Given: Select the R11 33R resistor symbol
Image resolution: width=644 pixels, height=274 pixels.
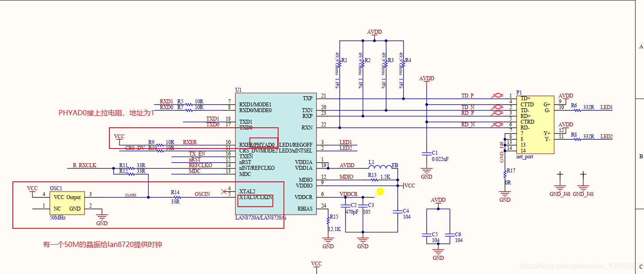Looking at the screenshot, I should (x=131, y=168).
